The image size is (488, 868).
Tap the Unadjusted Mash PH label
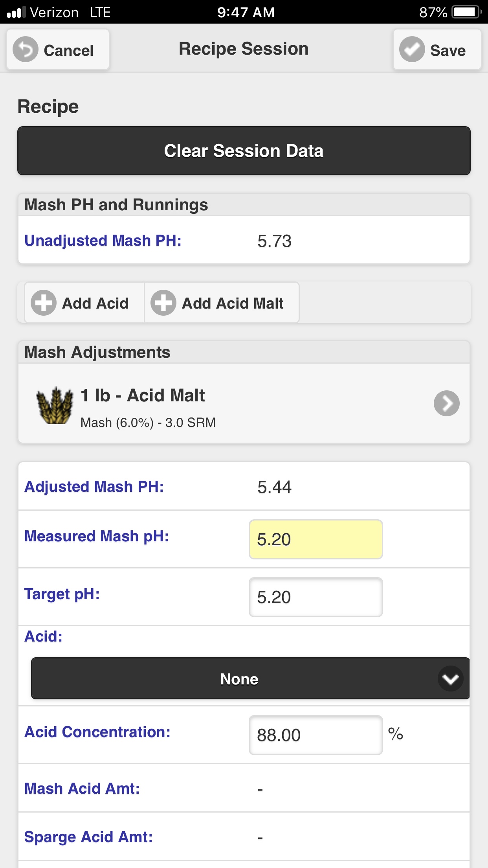pos(103,241)
